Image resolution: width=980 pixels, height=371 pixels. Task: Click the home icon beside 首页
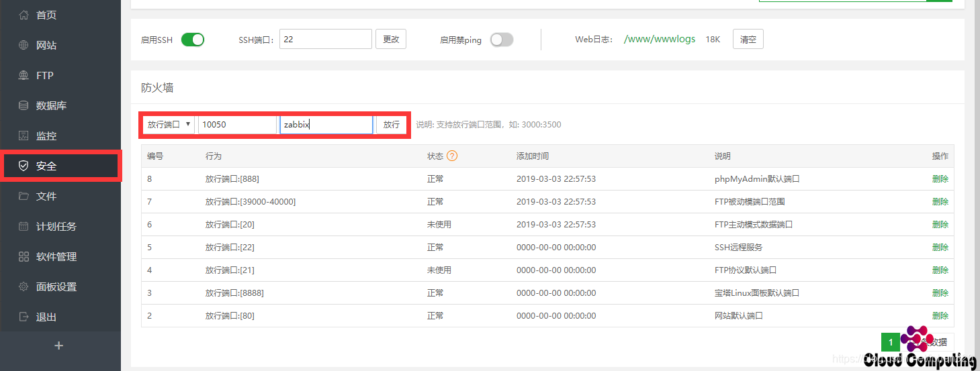point(24,15)
